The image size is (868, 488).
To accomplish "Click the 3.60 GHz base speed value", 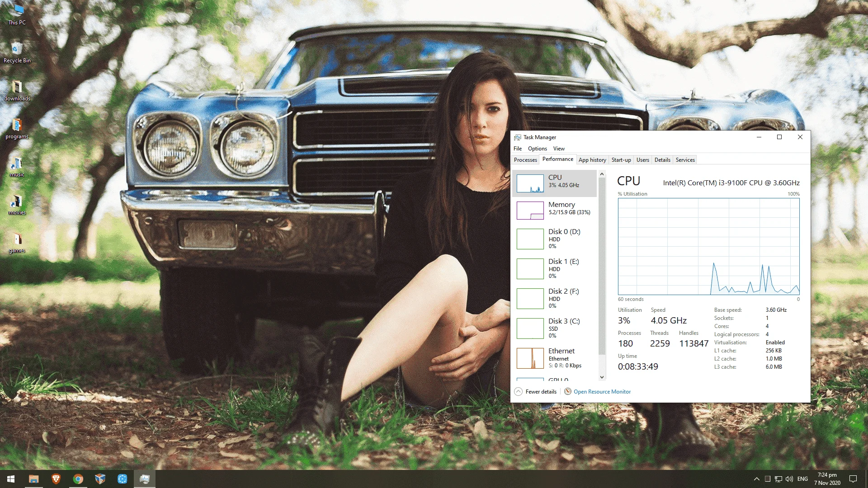I will [776, 310].
